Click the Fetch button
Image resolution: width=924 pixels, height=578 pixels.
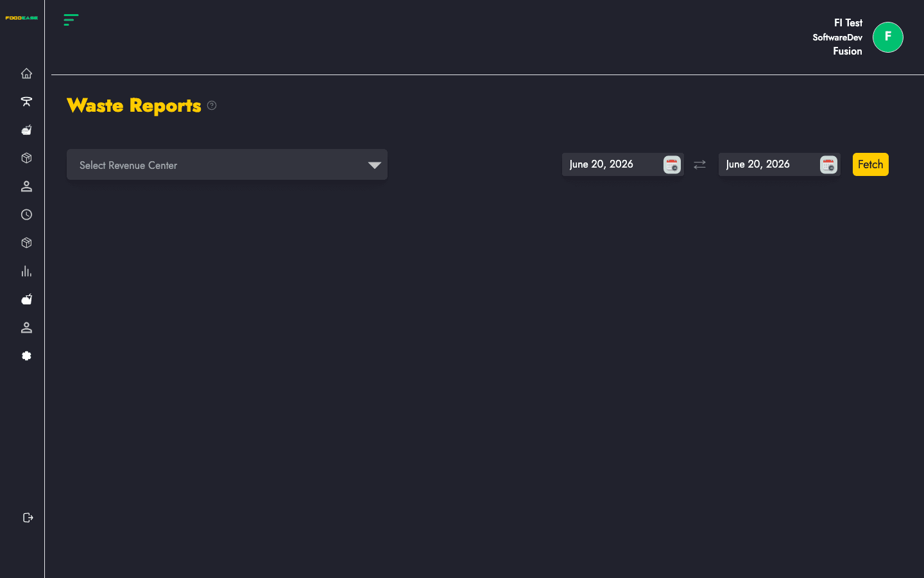pyautogui.click(x=871, y=164)
